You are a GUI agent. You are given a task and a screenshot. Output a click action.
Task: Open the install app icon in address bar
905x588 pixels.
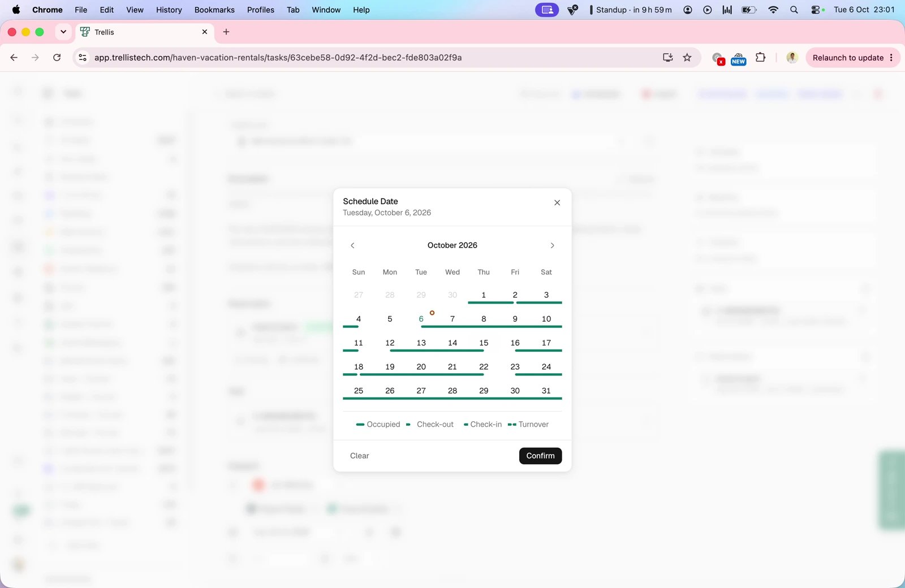668,58
